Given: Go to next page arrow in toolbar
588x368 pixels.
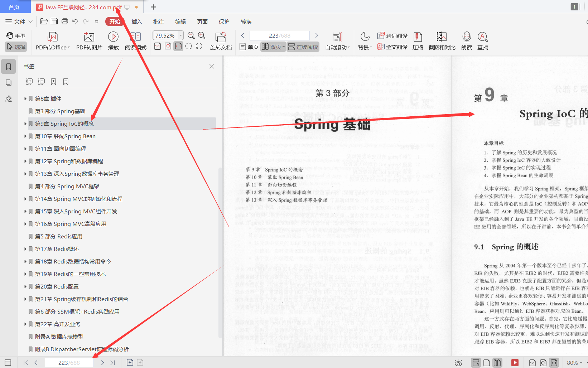Looking at the screenshot, I should coord(317,35).
